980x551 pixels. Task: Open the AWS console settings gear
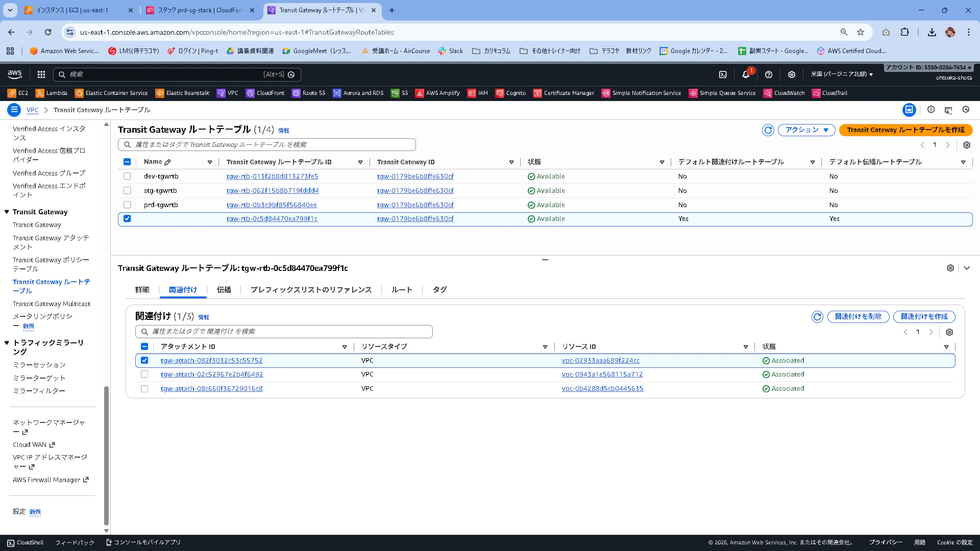coord(792,74)
